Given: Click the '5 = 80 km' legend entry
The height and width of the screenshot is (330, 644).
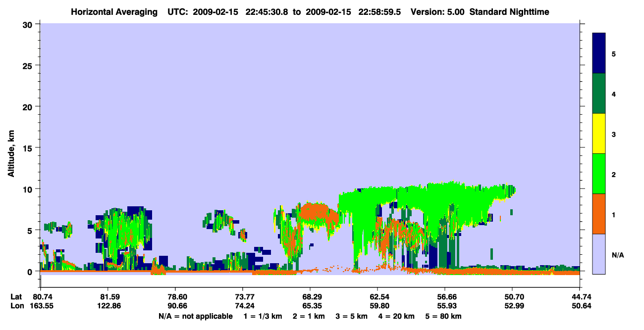Looking at the screenshot, I should click(444, 316).
